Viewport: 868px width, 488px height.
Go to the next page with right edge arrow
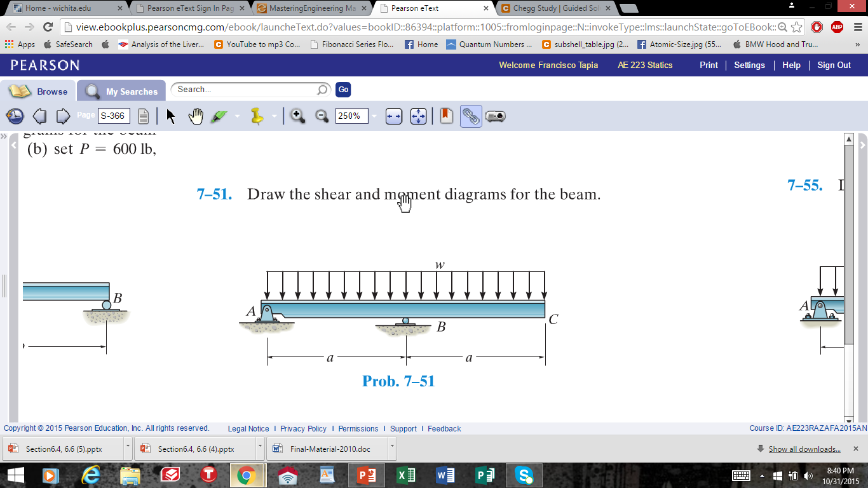point(862,145)
